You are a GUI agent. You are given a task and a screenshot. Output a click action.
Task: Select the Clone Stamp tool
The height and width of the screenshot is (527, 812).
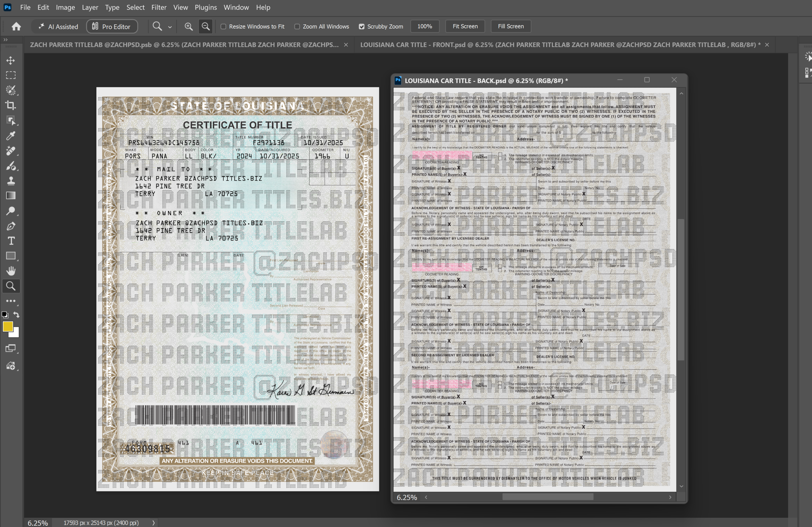click(x=10, y=181)
